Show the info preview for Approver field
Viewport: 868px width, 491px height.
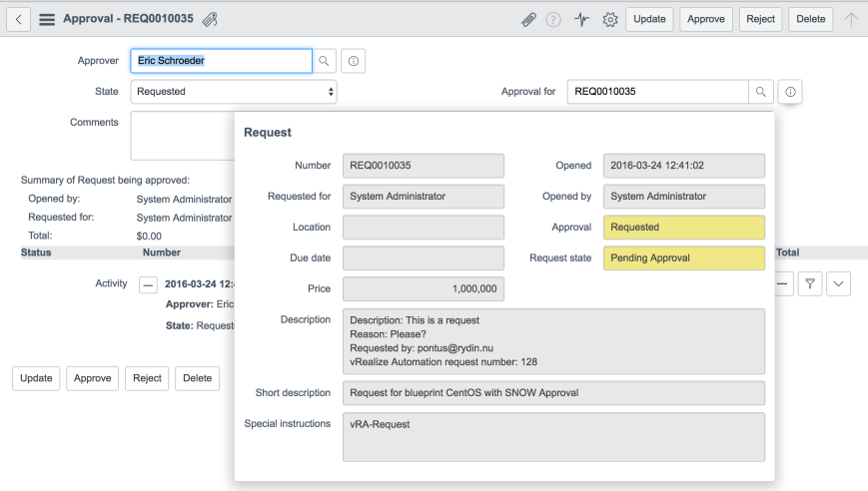(x=354, y=61)
